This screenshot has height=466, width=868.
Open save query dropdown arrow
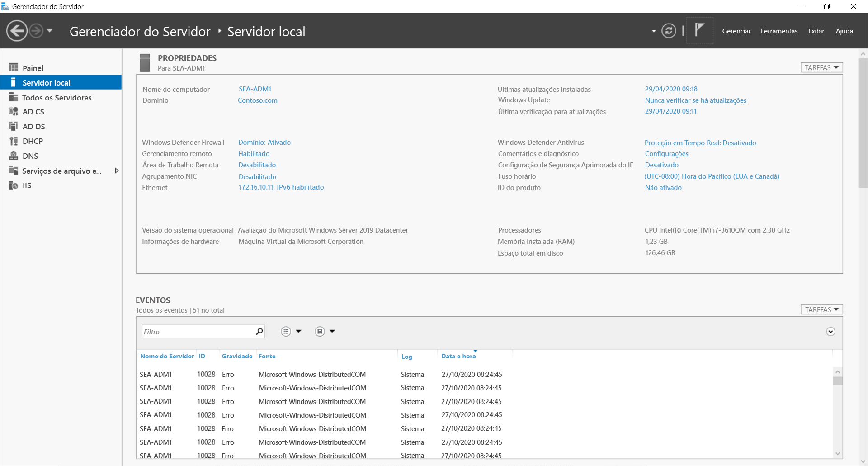coord(332,332)
